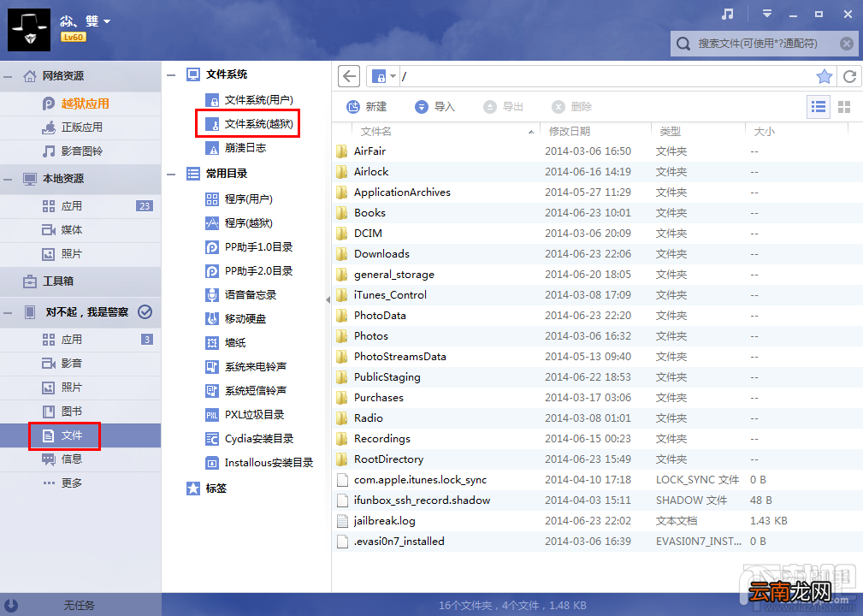Switch to grid thumbnail view mode
The width and height of the screenshot is (863, 616).
pyautogui.click(x=843, y=107)
